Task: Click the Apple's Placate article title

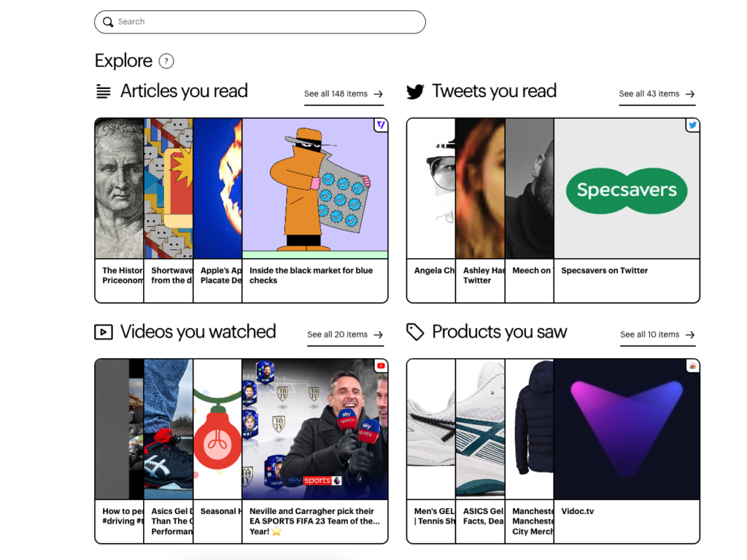Action: click(x=221, y=275)
